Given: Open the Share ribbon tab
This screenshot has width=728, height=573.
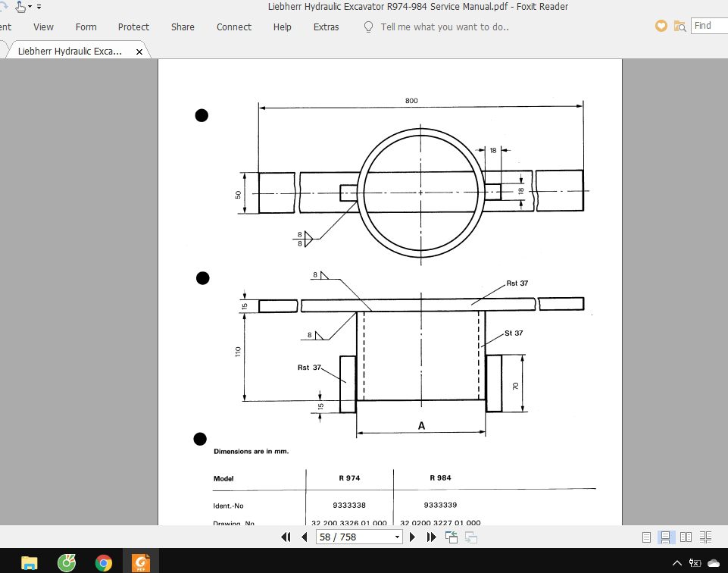Looking at the screenshot, I should coord(183,27).
